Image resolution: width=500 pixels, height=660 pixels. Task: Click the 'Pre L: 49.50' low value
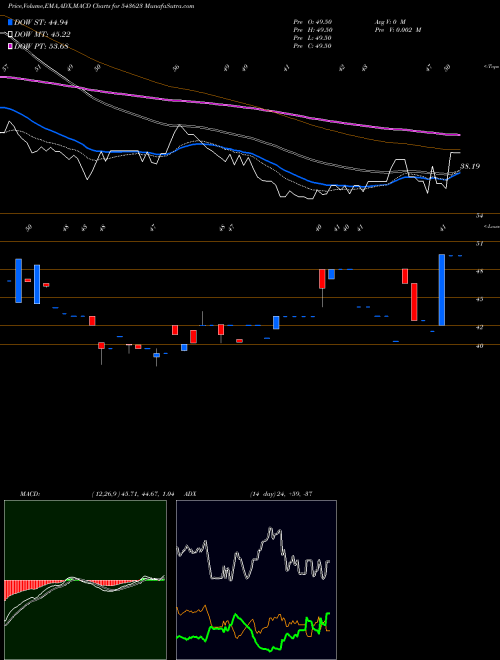coord(313,38)
